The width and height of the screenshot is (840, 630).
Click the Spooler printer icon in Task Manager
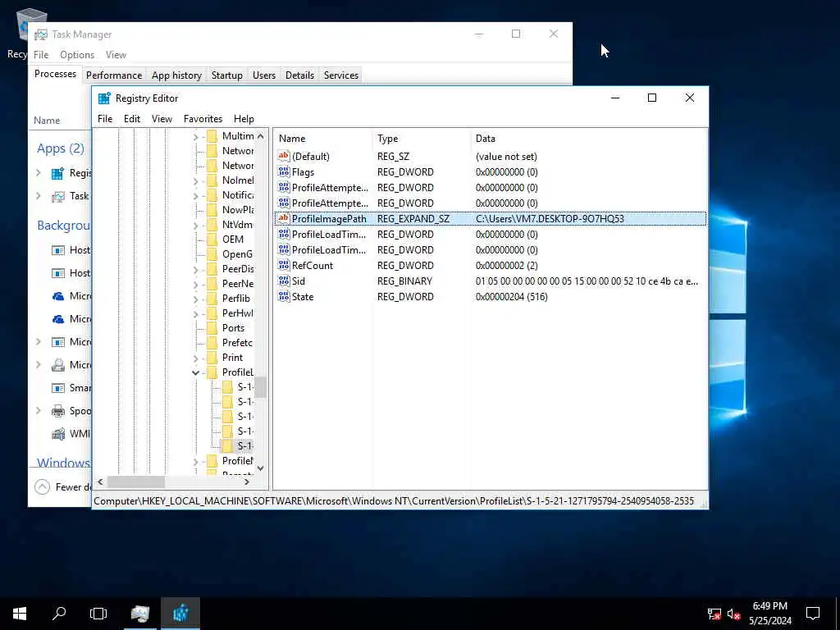(58, 411)
